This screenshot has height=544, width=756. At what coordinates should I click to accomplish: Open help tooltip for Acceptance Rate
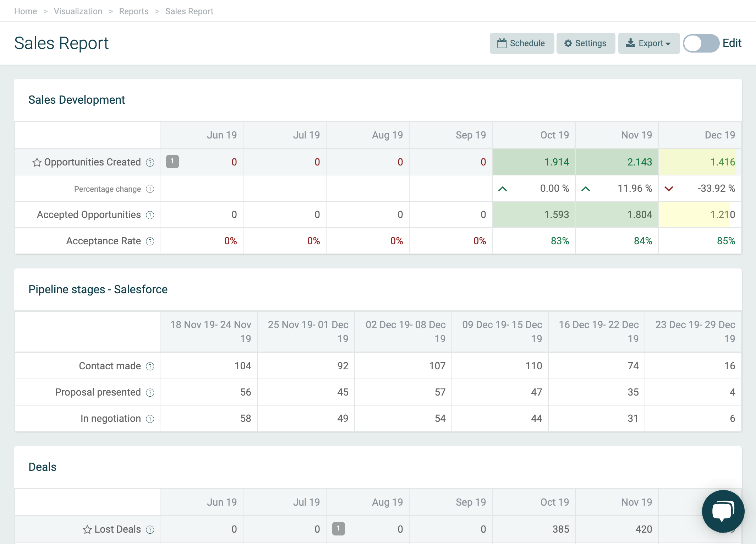(x=150, y=241)
